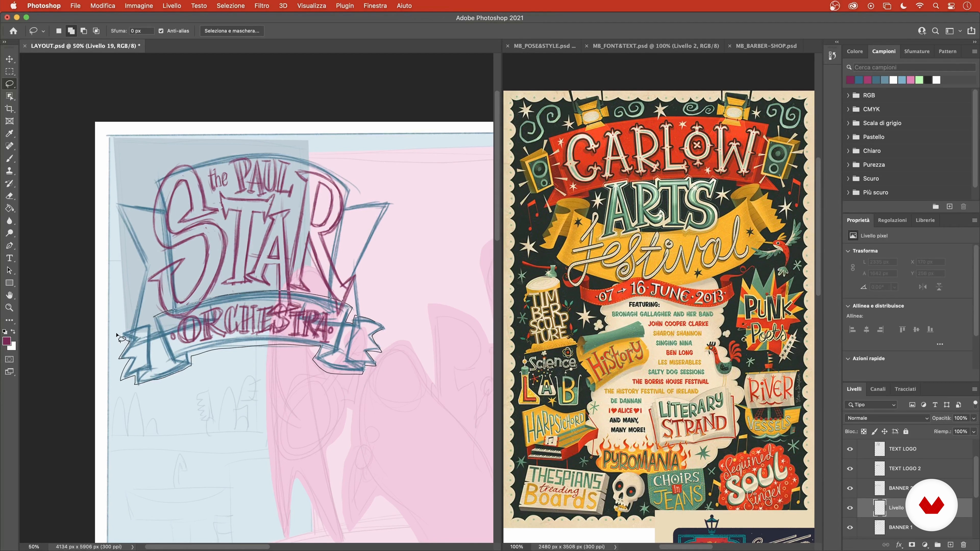The image size is (980, 551).
Task: Expand the Scuro swatch folder
Action: (x=848, y=179)
